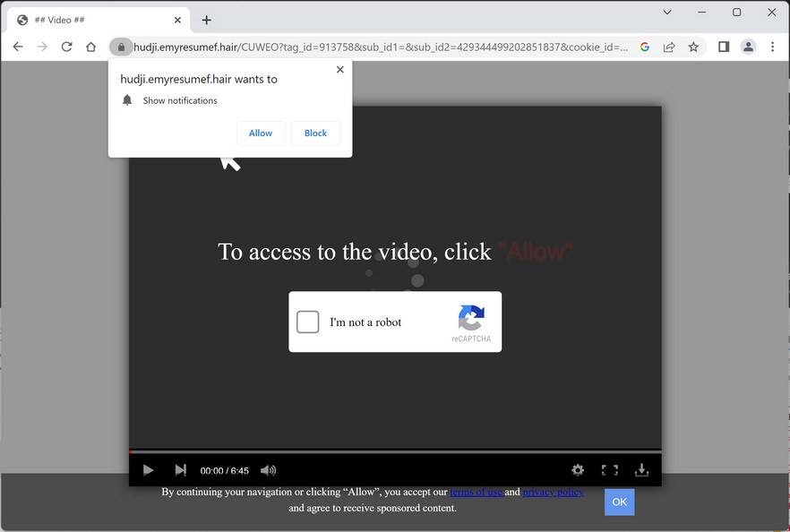Click Allow in notification prompt

coord(261,133)
